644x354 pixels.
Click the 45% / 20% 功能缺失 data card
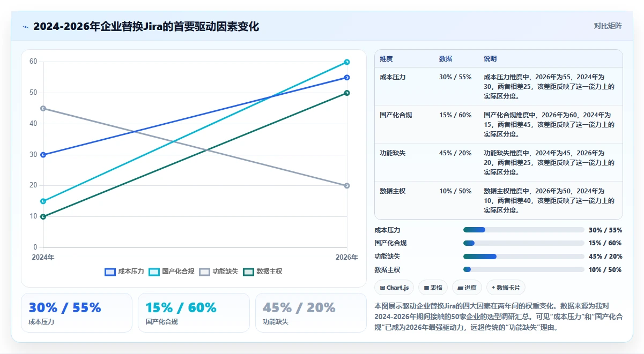click(x=311, y=313)
